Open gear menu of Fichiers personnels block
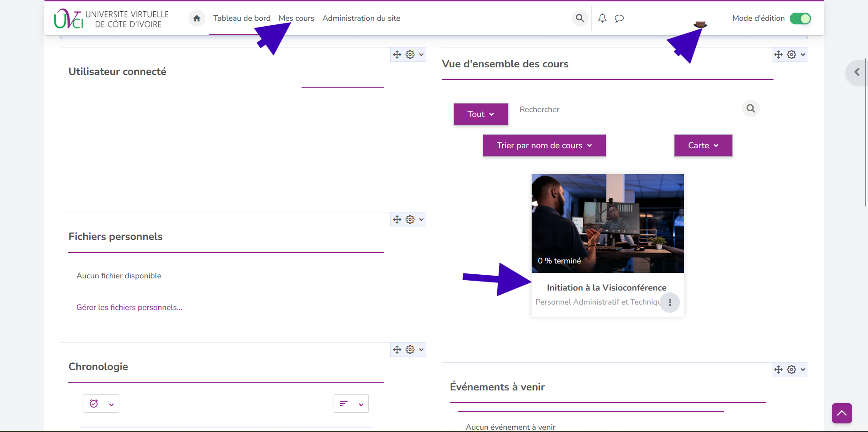Viewport: 868px width, 432px height. (x=410, y=220)
